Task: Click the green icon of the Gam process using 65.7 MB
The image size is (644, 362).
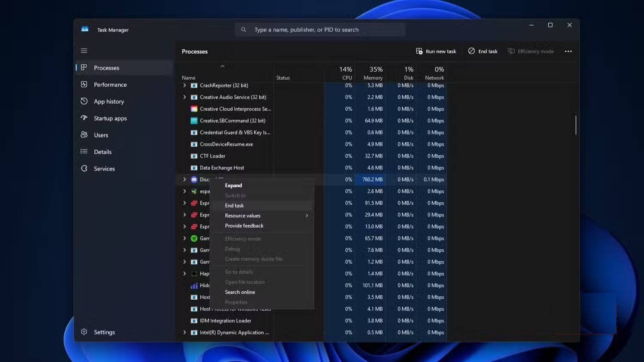Action: 194,238
